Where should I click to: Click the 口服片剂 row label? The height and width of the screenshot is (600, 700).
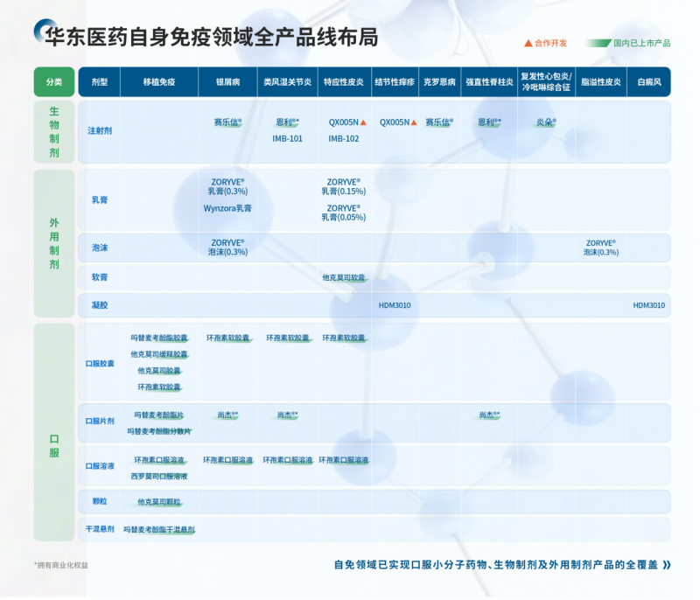pos(100,421)
